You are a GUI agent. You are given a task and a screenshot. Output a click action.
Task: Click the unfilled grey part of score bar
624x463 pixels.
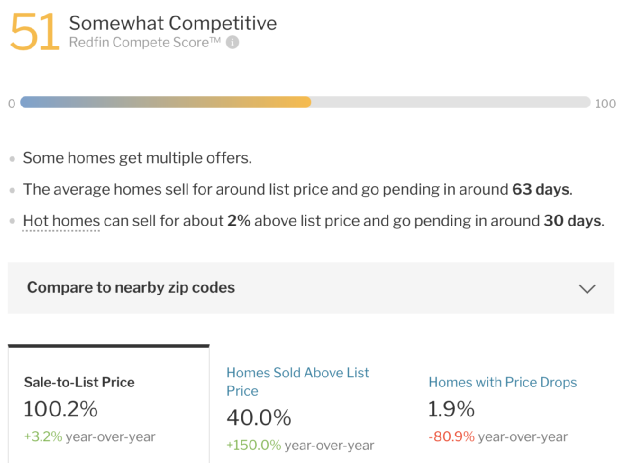(450, 102)
